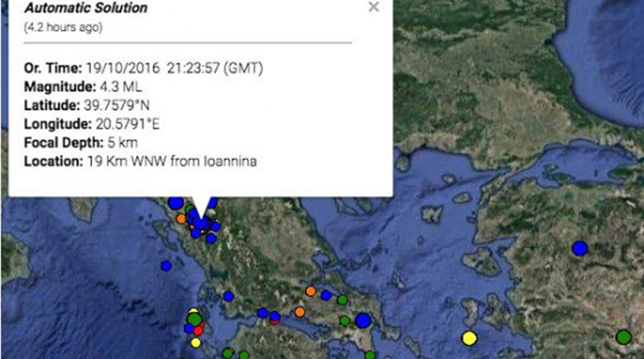644x359 pixels.
Task: Close the Automatic Solution popup
Action: click(x=374, y=7)
